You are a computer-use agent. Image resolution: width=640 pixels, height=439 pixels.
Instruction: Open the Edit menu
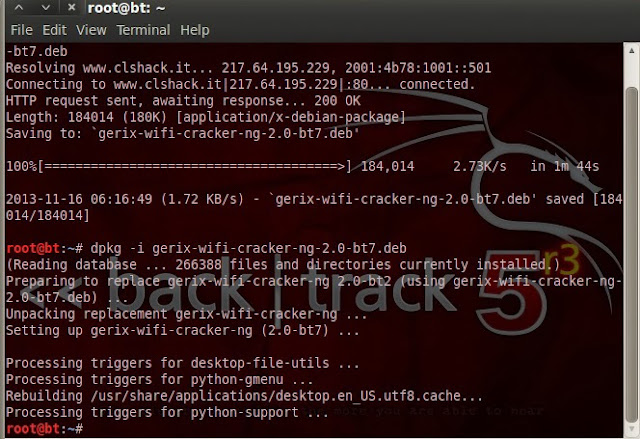[54, 30]
